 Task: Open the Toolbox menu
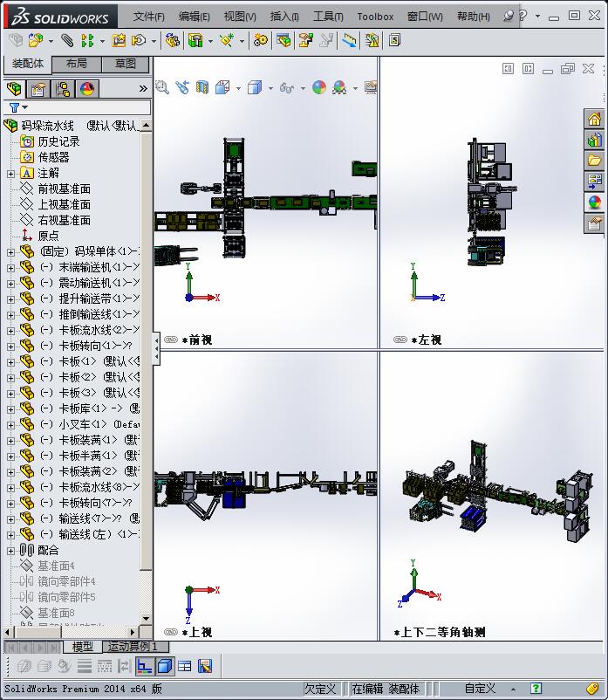pos(375,17)
